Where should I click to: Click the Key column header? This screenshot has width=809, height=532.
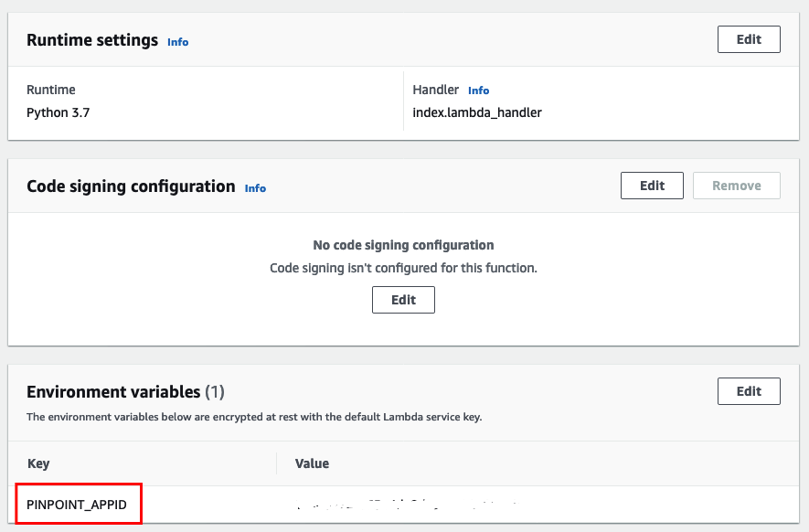(x=38, y=463)
